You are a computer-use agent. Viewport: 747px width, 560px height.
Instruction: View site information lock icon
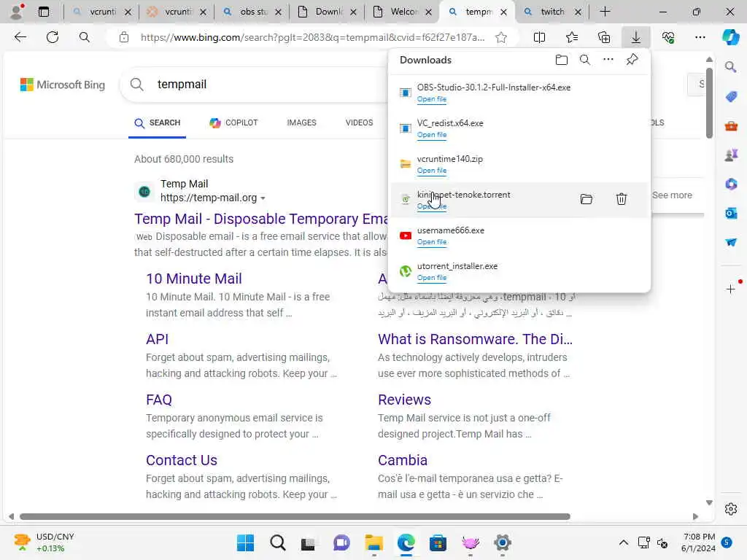point(124,37)
